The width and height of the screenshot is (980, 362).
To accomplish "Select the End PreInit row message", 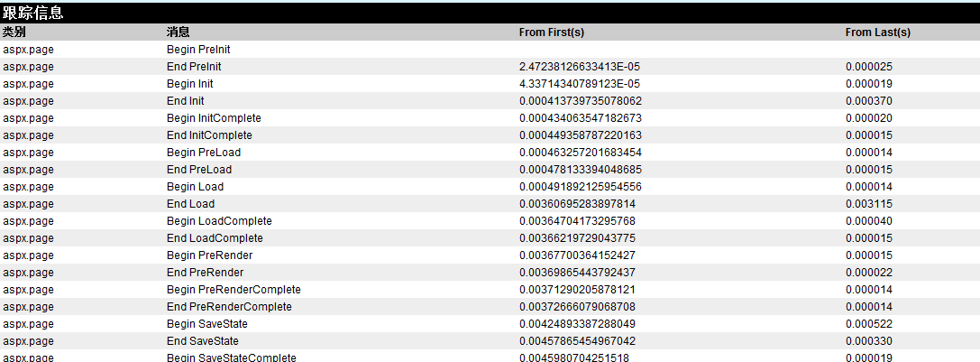I will (194, 67).
